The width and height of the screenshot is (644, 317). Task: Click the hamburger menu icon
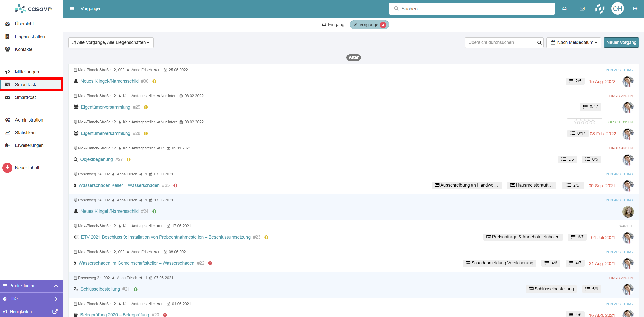pyautogui.click(x=72, y=9)
